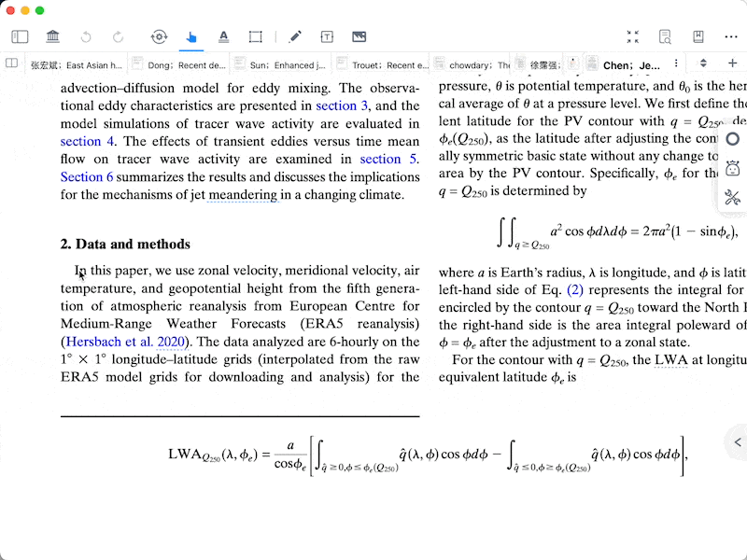The width and height of the screenshot is (747, 560).
Task: Open the document search icon
Action: (x=665, y=36)
